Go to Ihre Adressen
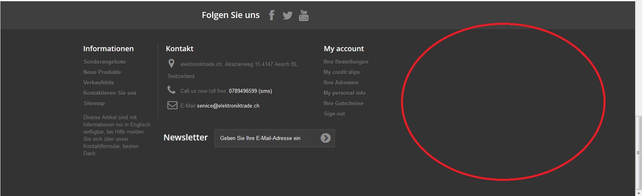The height and width of the screenshot is (196, 644). pos(341,82)
